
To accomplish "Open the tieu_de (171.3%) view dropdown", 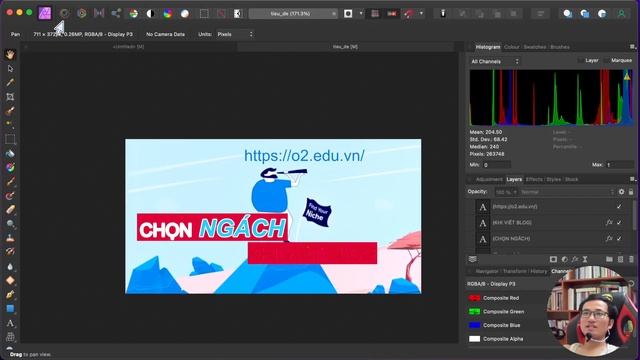I will (293, 13).
